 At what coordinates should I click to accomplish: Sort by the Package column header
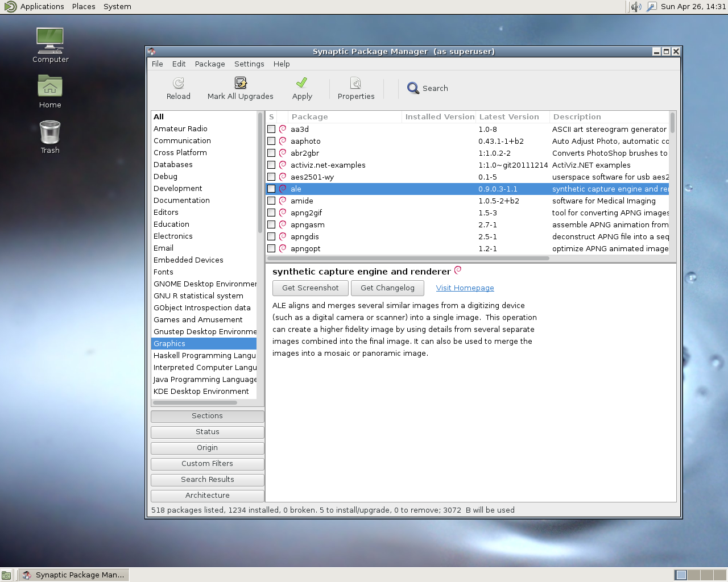[x=344, y=117]
